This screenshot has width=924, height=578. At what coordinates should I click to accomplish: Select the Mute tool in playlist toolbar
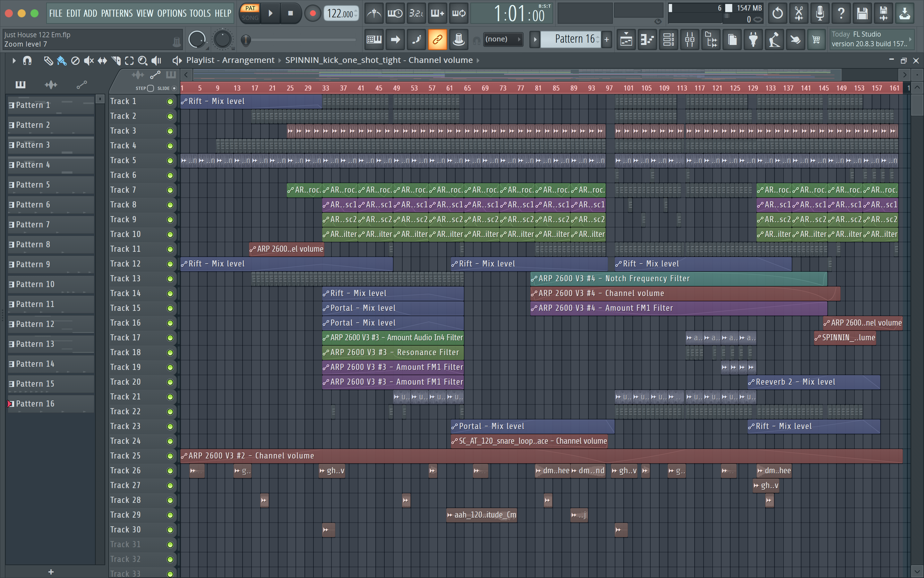coord(89,60)
